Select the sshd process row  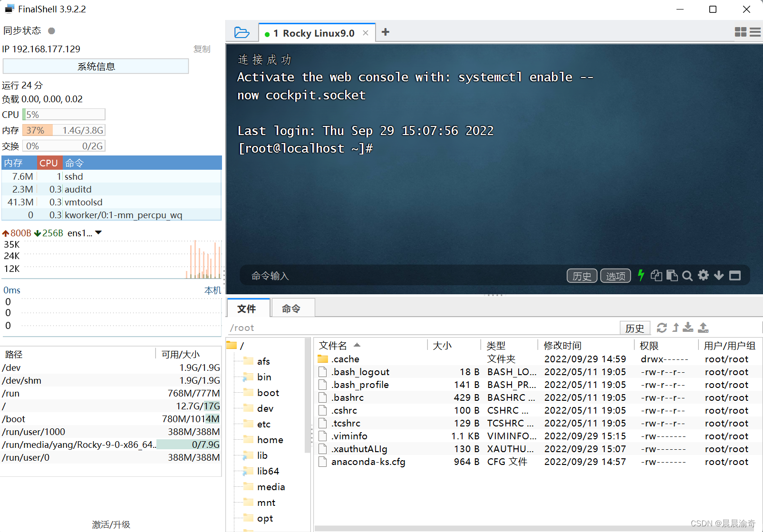point(111,176)
